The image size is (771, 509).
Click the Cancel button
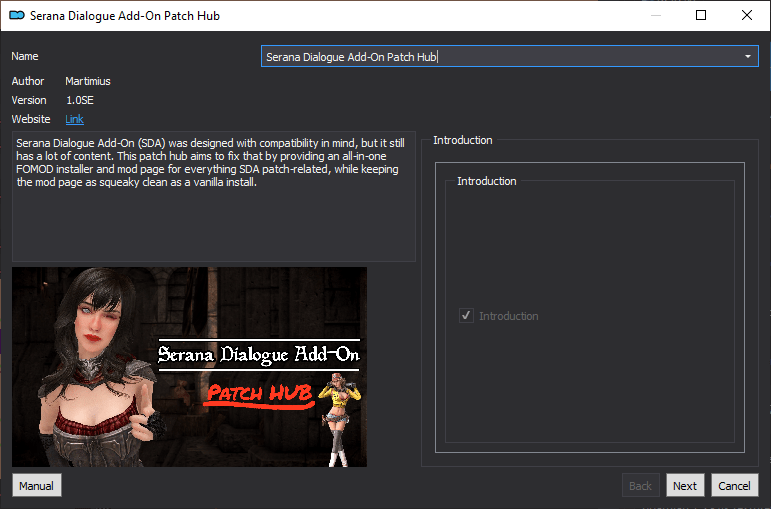click(734, 486)
